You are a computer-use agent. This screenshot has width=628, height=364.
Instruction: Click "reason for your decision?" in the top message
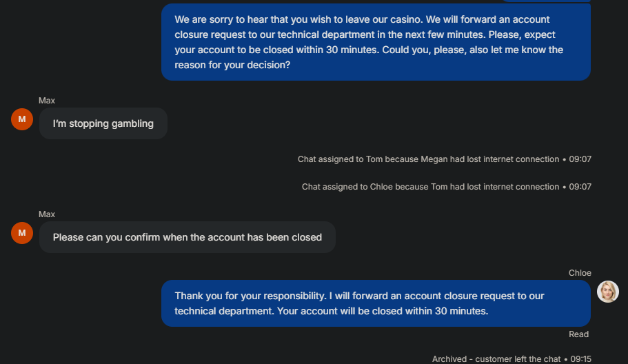(232, 65)
